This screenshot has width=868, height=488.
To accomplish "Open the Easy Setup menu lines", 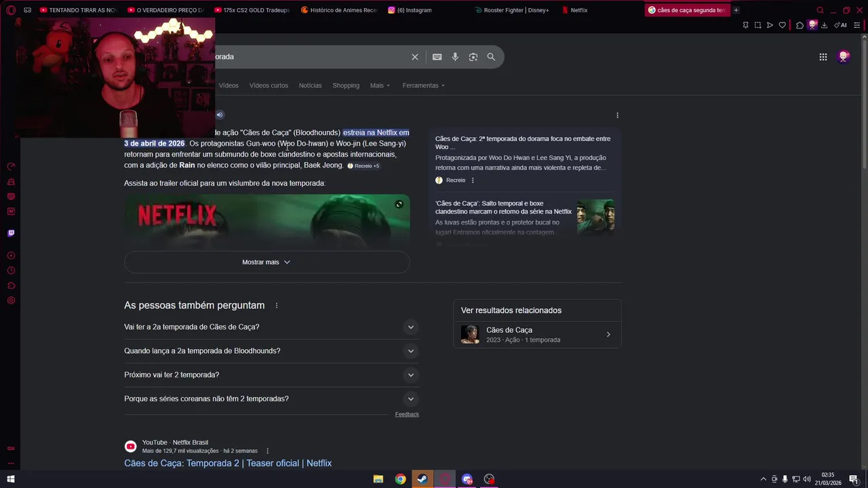I will (857, 25).
